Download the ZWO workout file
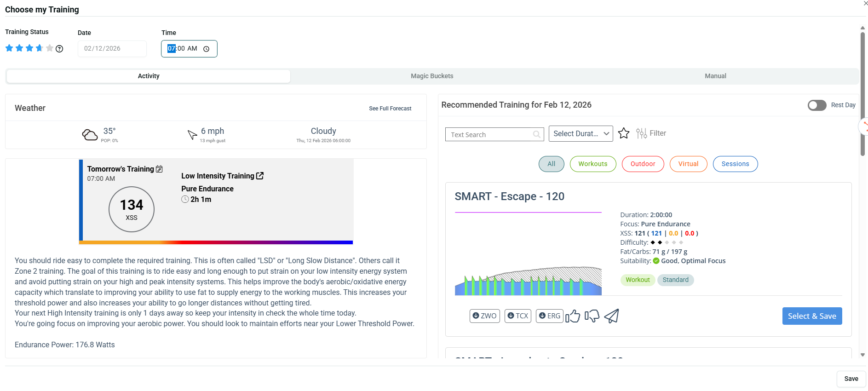 click(x=484, y=316)
